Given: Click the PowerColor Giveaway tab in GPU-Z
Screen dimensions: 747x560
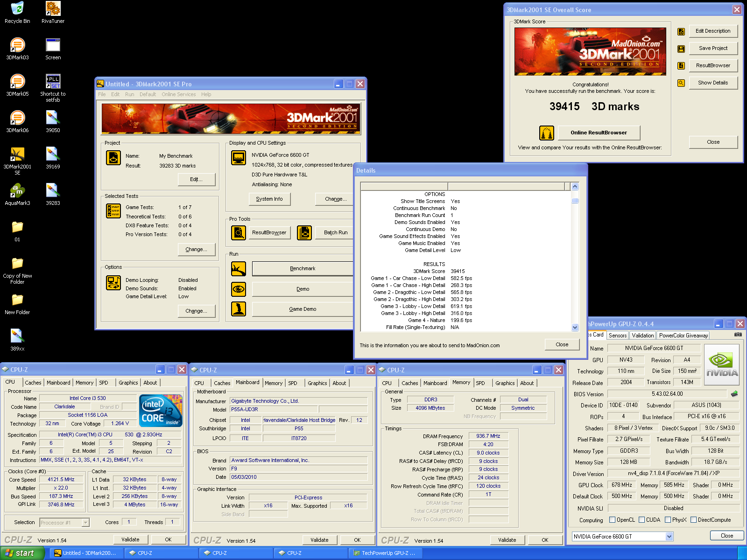Looking at the screenshot, I should click(684, 336).
